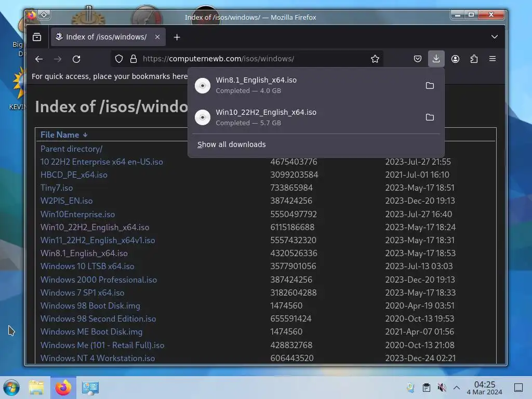Click Windows 10 LTSB x64.iso link

click(x=87, y=267)
